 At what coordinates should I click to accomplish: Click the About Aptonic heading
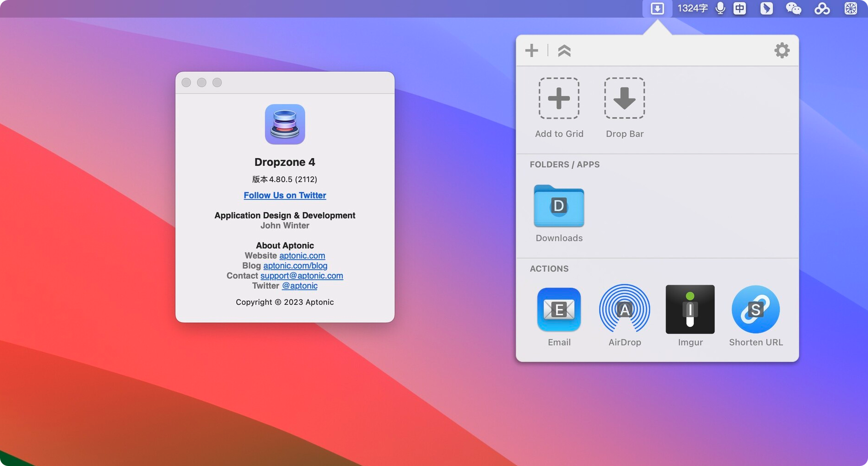285,246
